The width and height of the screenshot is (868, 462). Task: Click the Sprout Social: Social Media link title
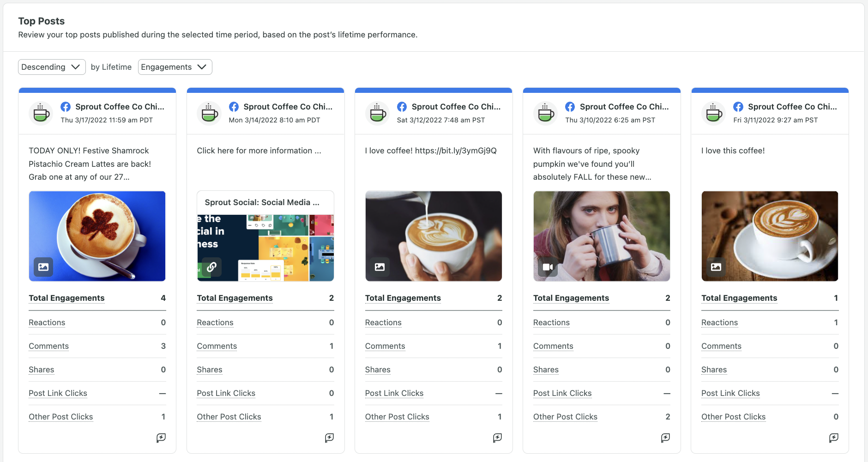pyautogui.click(x=262, y=202)
